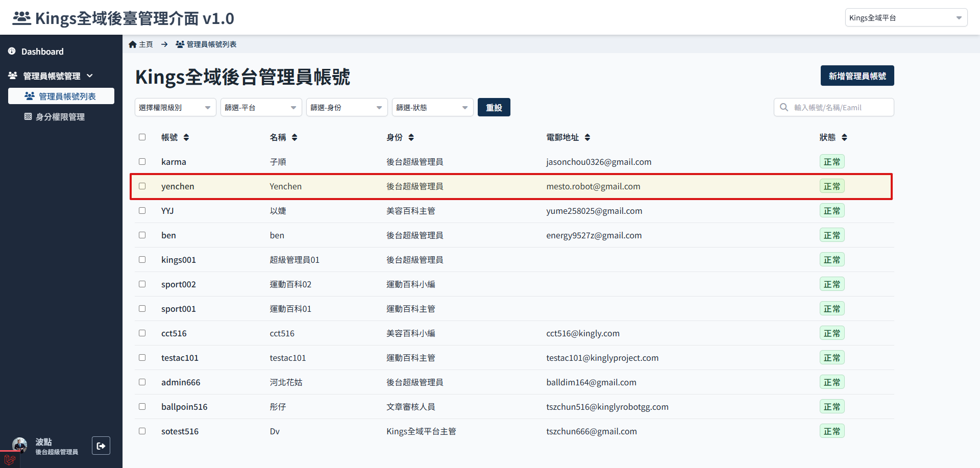Image resolution: width=980 pixels, height=468 pixels.
Task: Click the Dashboard icon in sidebar
Action: tap(12, 51)
